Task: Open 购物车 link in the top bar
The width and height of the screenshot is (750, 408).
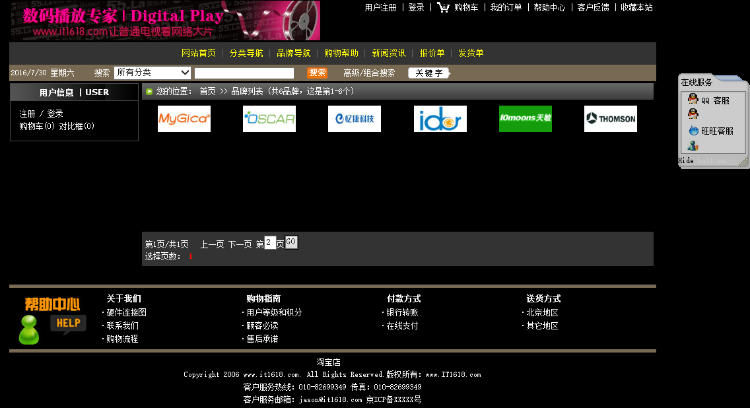Action: (x=466, y=7)
